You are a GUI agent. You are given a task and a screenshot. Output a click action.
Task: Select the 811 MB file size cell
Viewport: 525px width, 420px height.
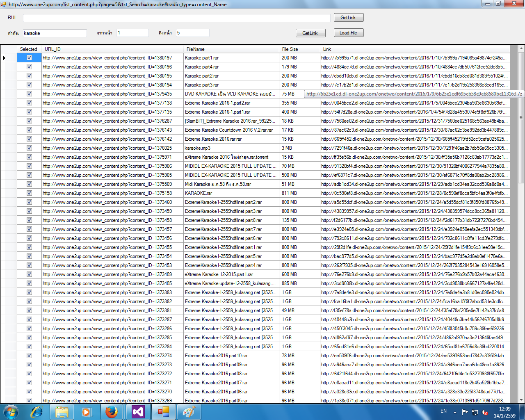pos(299,193)
